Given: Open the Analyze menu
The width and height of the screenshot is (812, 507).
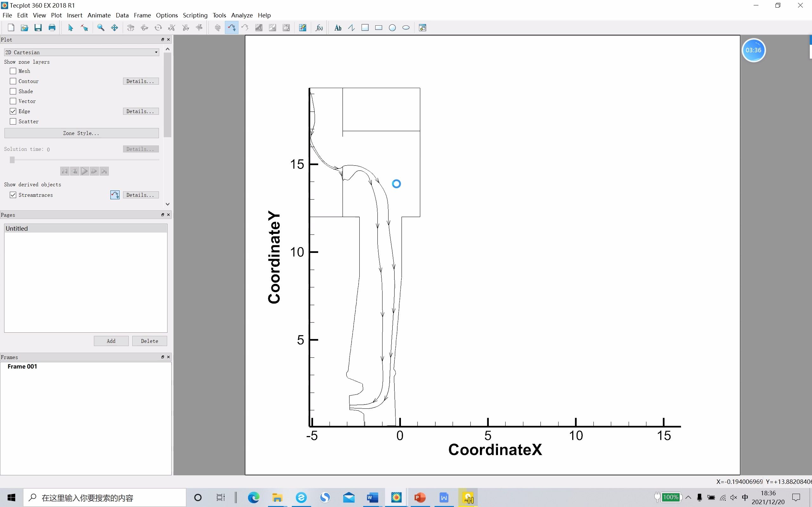Looking at the screenshot, I should click(241, 15).
